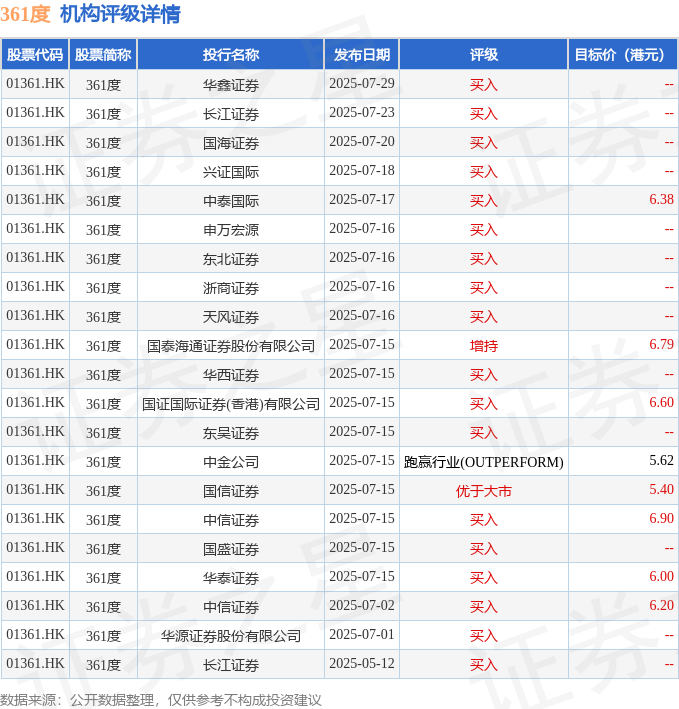Click the date 2025-07-29
679x709 pixels.
pos(362,84)
